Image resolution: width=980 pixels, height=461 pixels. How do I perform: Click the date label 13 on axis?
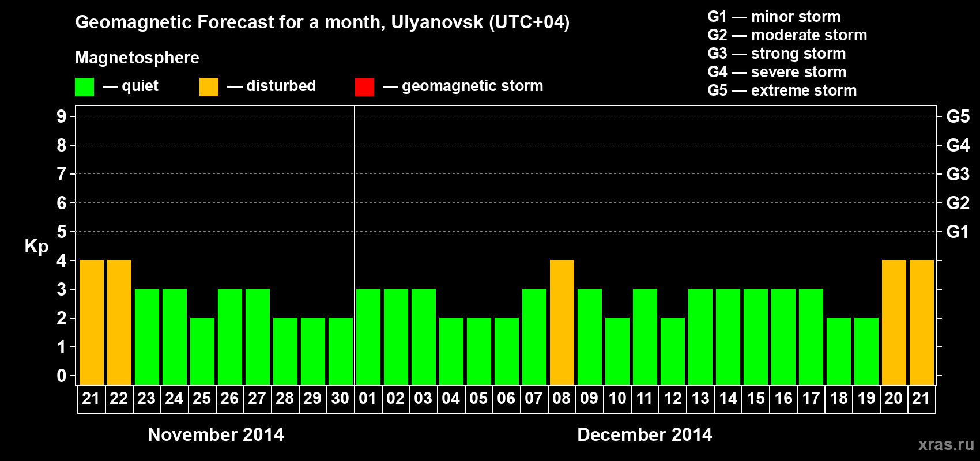click(700, 399)
